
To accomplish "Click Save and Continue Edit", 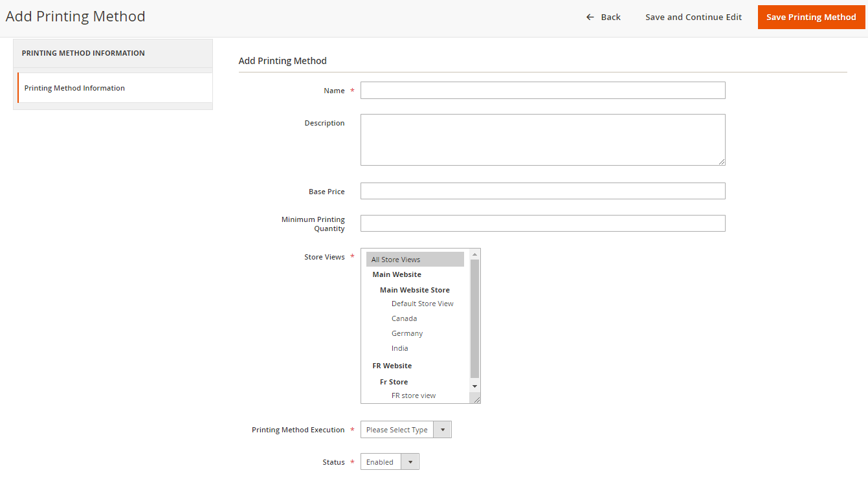I will [693, 17].
